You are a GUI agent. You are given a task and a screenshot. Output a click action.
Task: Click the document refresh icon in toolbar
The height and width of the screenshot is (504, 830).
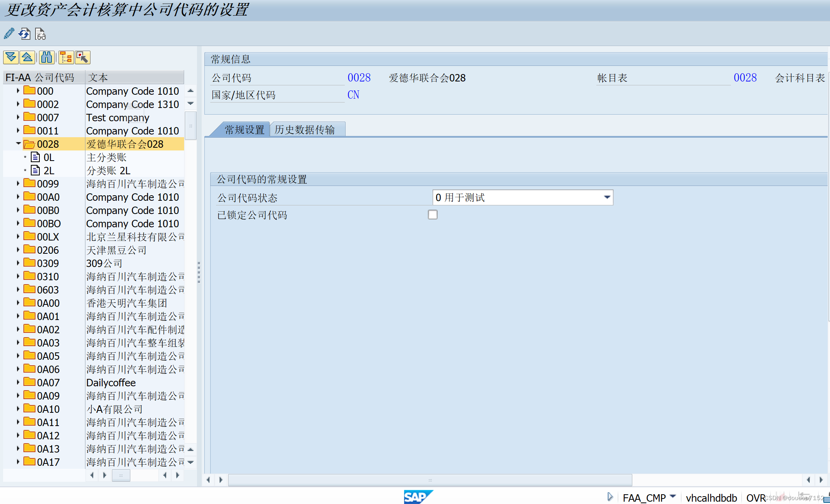(25, 34)
